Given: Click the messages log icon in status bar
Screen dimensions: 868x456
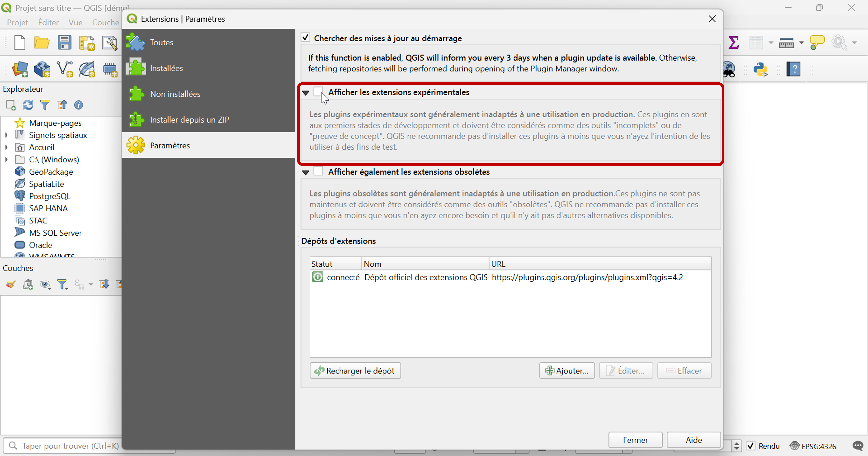Looking at the screenshot, I should click(x=858, y=446).
